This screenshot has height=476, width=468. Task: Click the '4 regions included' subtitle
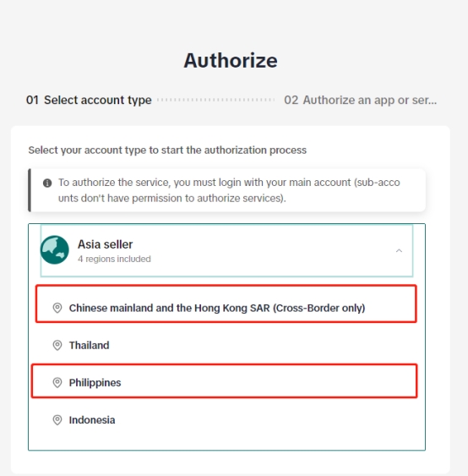(x=114, y=259)
